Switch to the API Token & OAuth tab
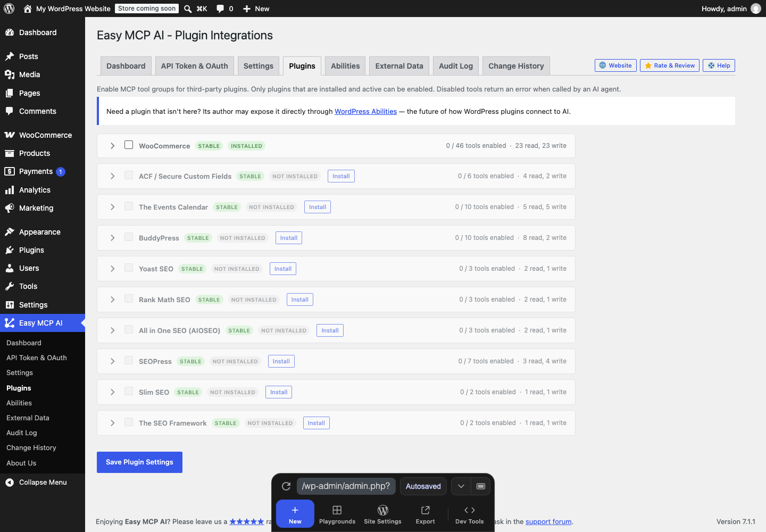766x532 pixels. click(x=195, y=66)
